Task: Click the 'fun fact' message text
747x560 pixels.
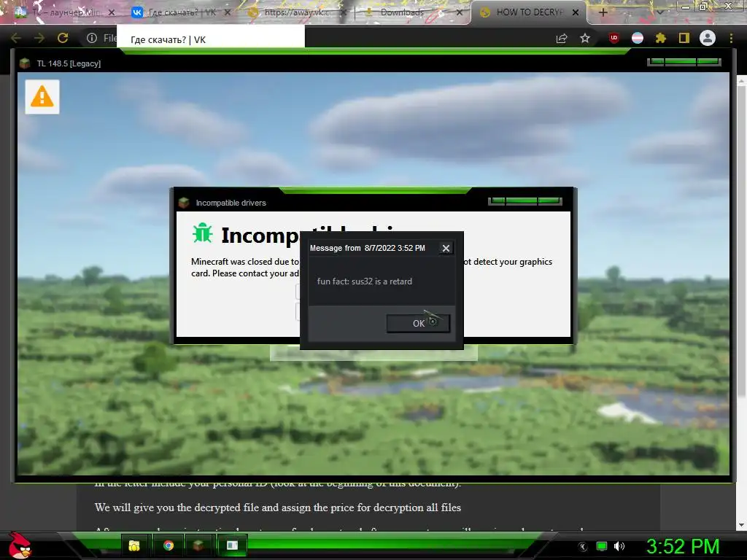Action: (x=365, y=281)
